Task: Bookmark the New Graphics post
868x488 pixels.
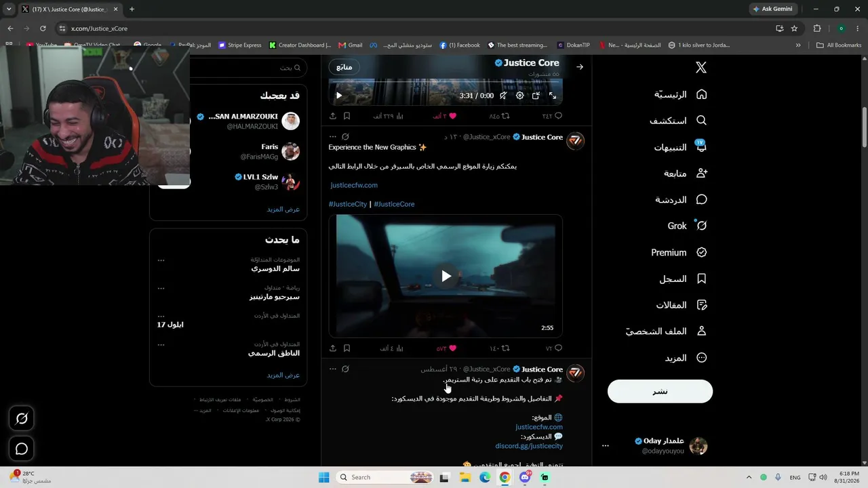Action: click(347, 348)
